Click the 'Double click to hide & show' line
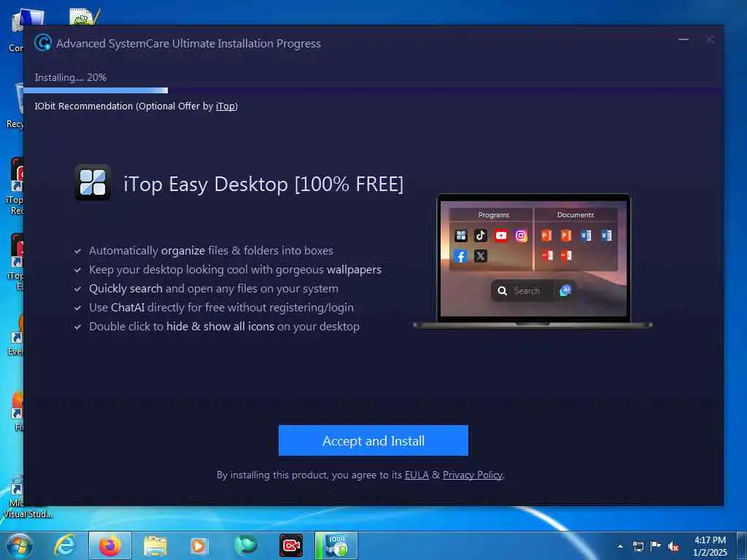Viewport: 747px width, 560px height. [x=225, y=327]
